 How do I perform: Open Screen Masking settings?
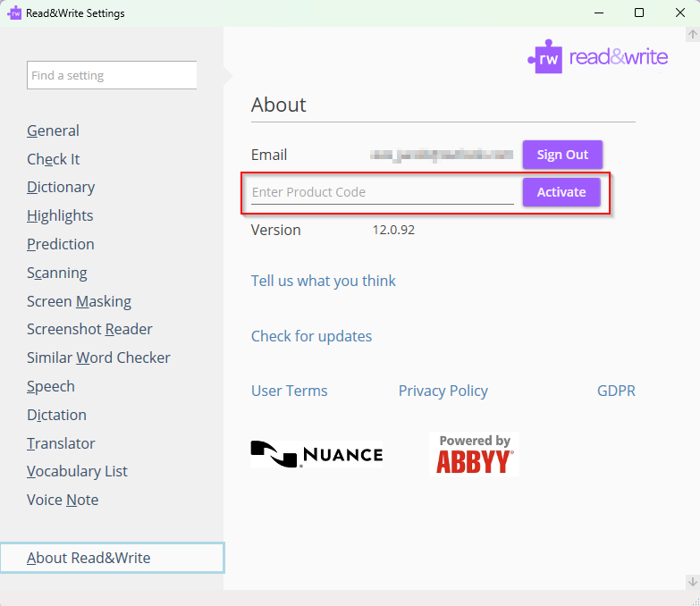(x=79, y=301)
